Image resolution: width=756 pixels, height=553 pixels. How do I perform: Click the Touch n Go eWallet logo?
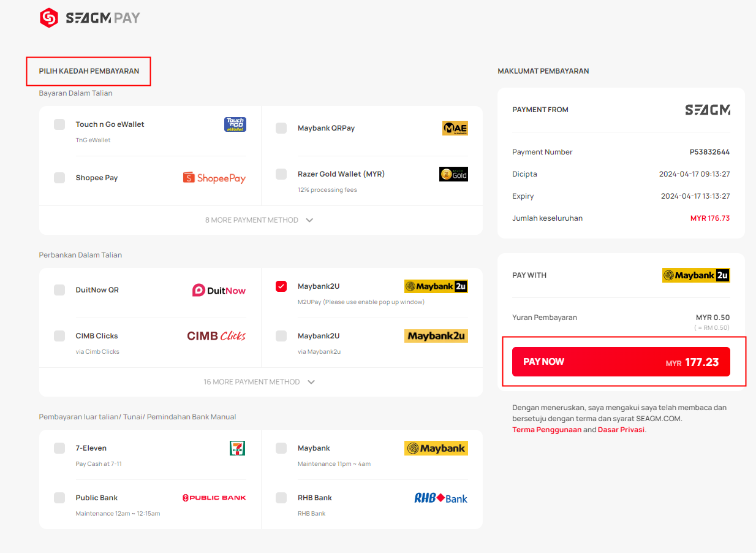(235, 125)
